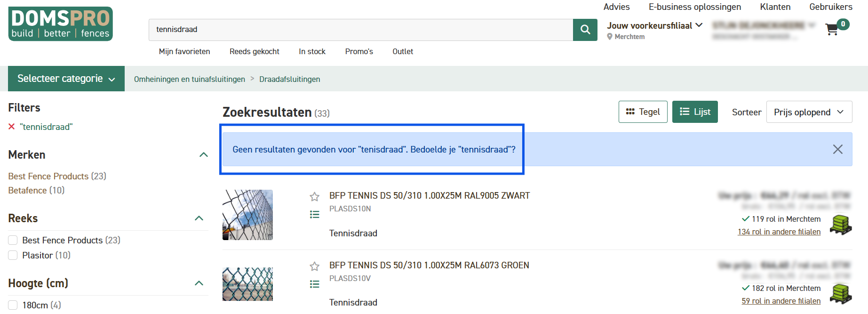The height and width of the screenshot is (314, 868).
Task: Click product code PLASDS10V
Action: click(x=350, y=278)
